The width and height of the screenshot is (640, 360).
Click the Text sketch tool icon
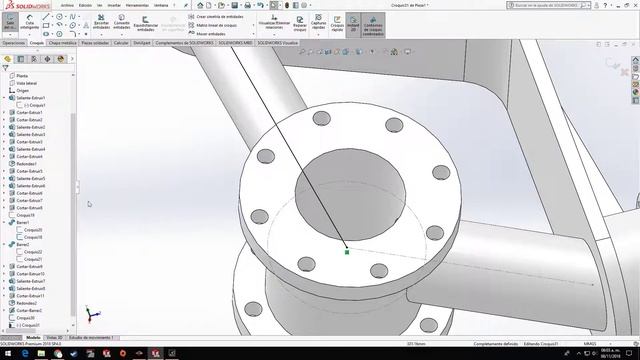86,25
